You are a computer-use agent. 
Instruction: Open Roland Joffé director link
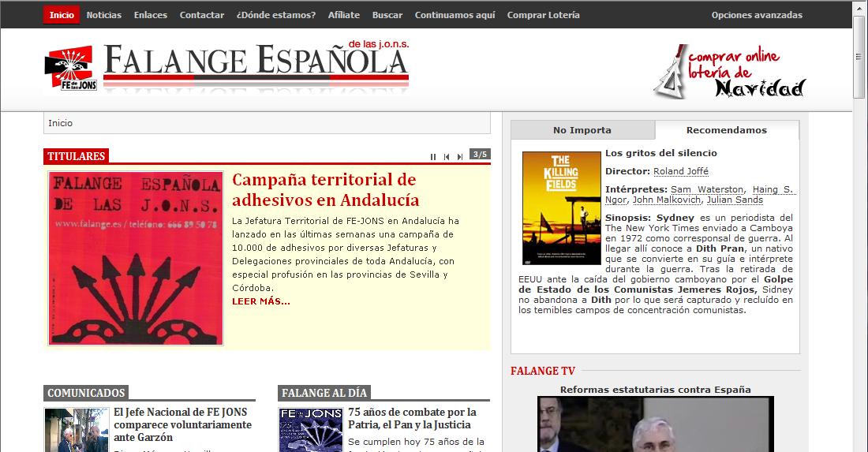coord(681,171)
